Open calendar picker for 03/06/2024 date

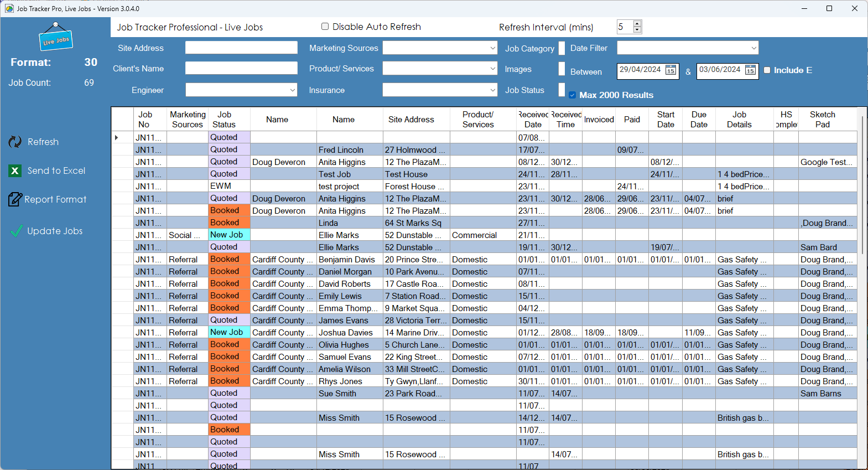click(750, 70)
